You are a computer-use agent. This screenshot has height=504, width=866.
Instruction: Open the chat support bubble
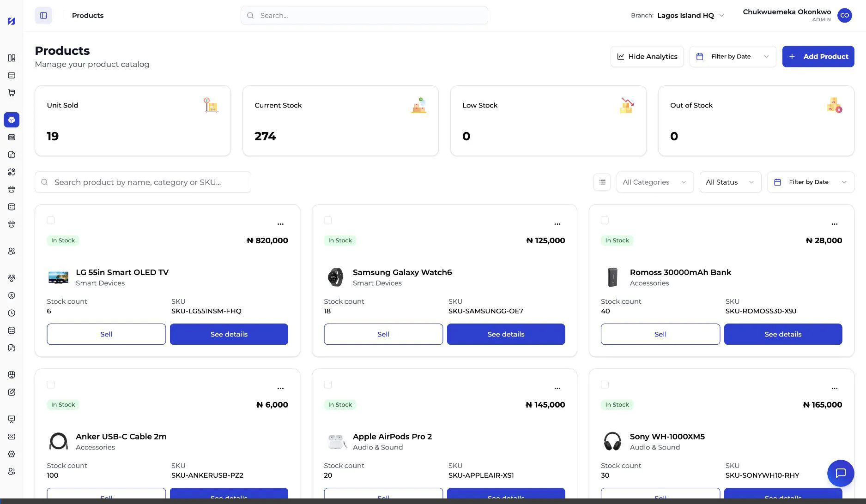click(841, 473)
